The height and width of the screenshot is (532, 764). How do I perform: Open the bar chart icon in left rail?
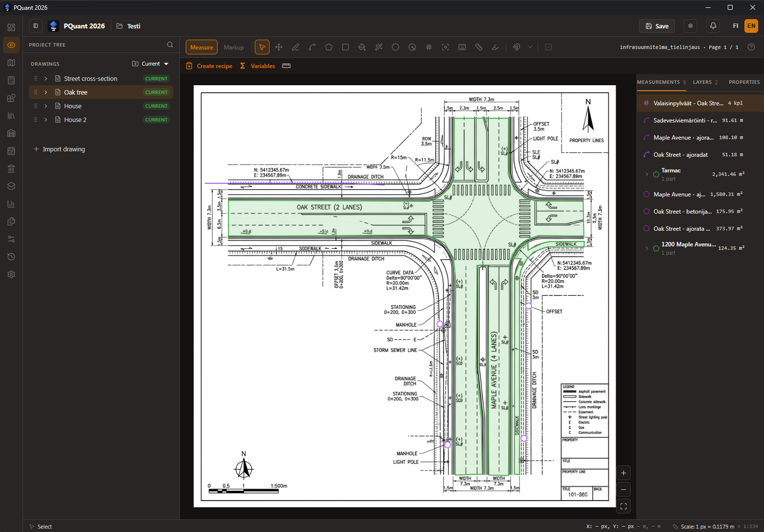tap(11, 204)
